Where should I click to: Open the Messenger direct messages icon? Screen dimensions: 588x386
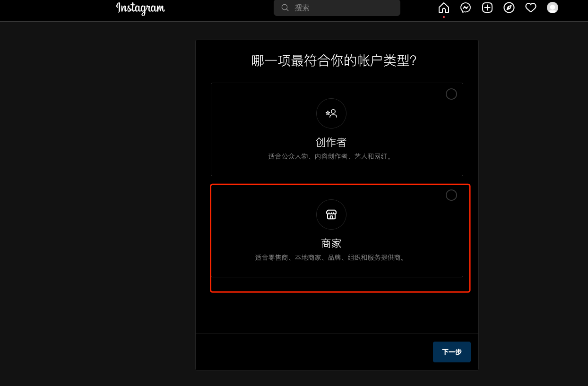pos(466,8)
